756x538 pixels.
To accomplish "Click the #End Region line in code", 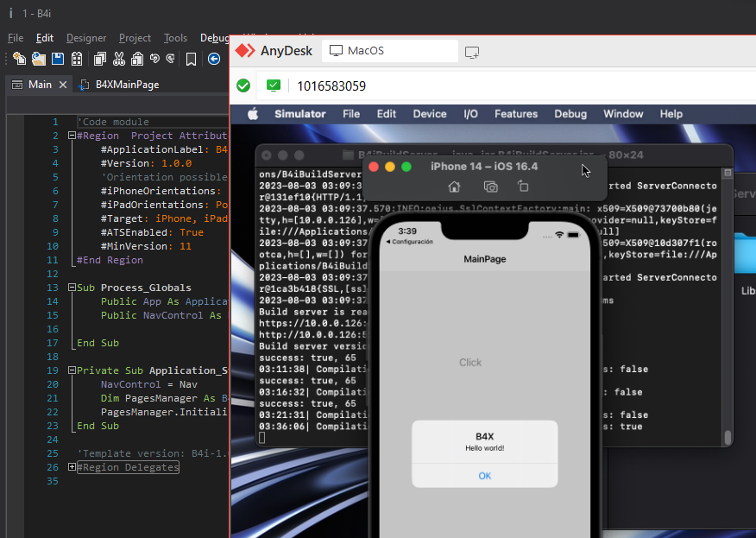I will point(110,260).
